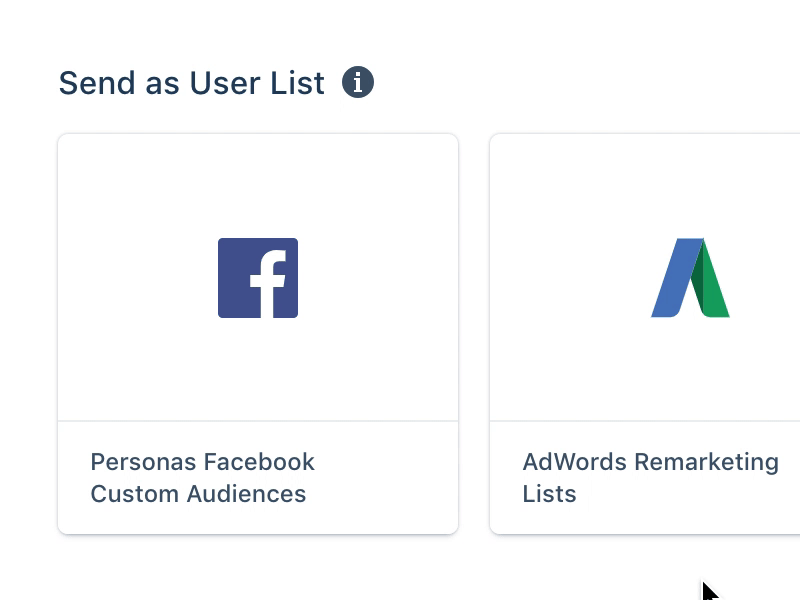Select the Facebook icon in the left card
The width and height of the screenshot is (800, 600).
pyautogui.click(x=258, y=277)
